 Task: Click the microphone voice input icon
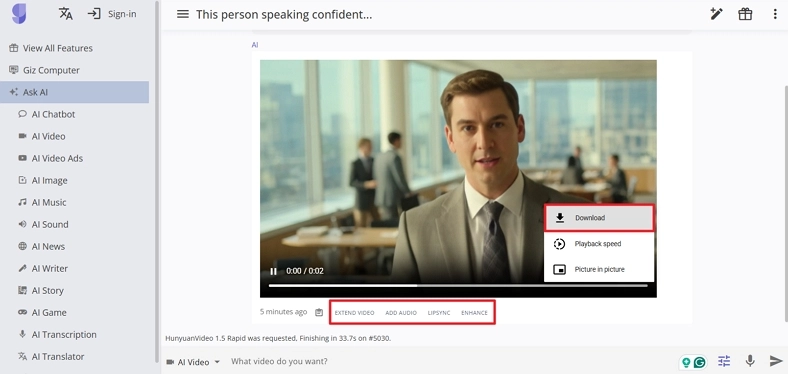click(x=750, y=361)
